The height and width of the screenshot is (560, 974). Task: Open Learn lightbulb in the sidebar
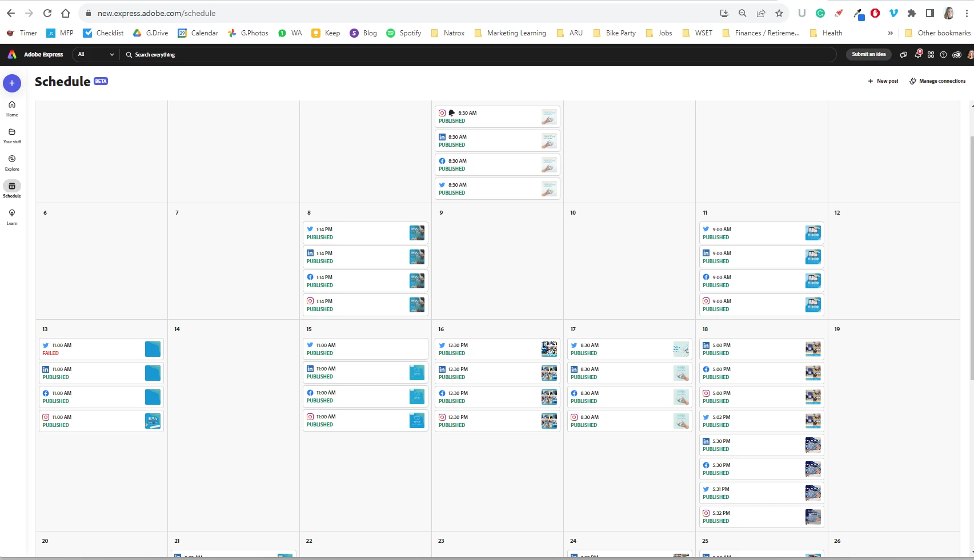(x=12, y=217)
